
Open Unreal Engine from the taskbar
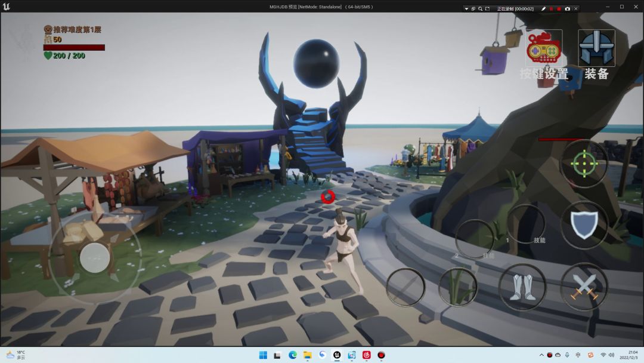(337, 355)
